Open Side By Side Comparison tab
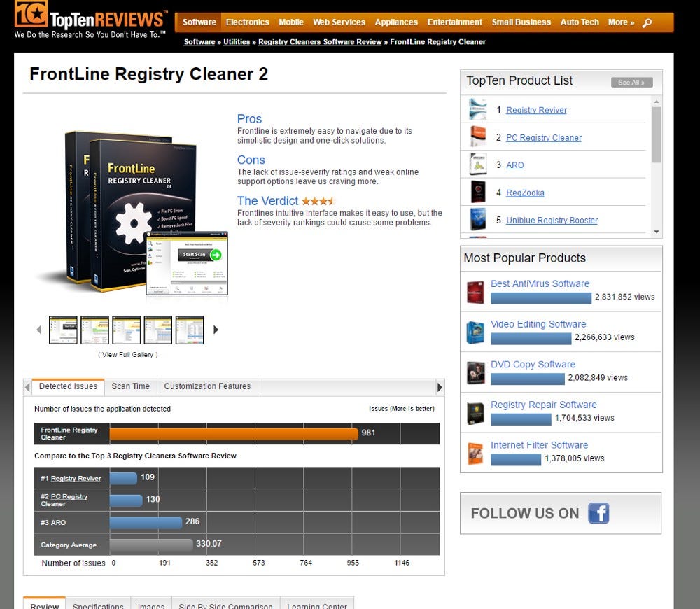 pos(225,603)
